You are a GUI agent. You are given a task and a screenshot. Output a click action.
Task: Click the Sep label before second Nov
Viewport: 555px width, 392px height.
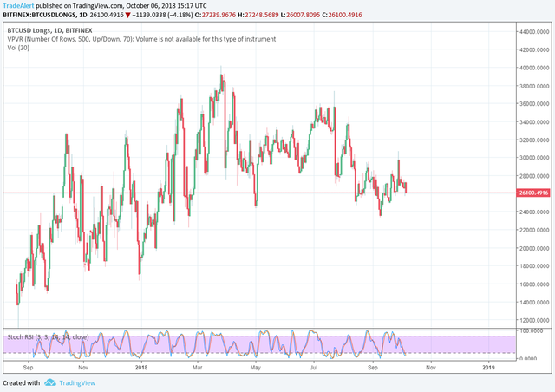point(373,368)
